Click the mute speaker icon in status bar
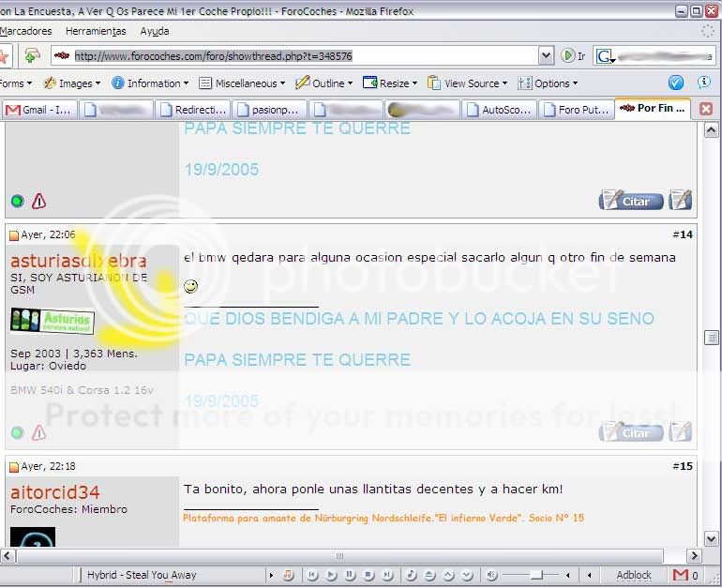This screenshot has height=588, width=722. click(x=491, y=575)
